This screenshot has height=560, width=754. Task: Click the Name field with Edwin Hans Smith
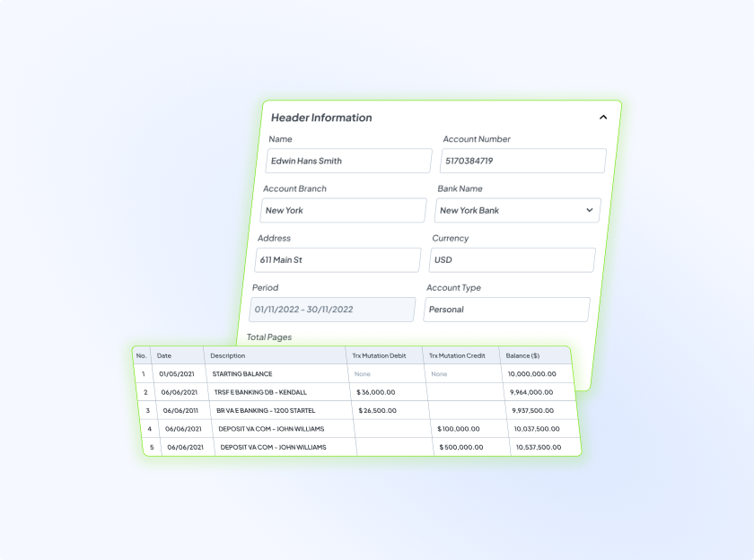(349, 162)
